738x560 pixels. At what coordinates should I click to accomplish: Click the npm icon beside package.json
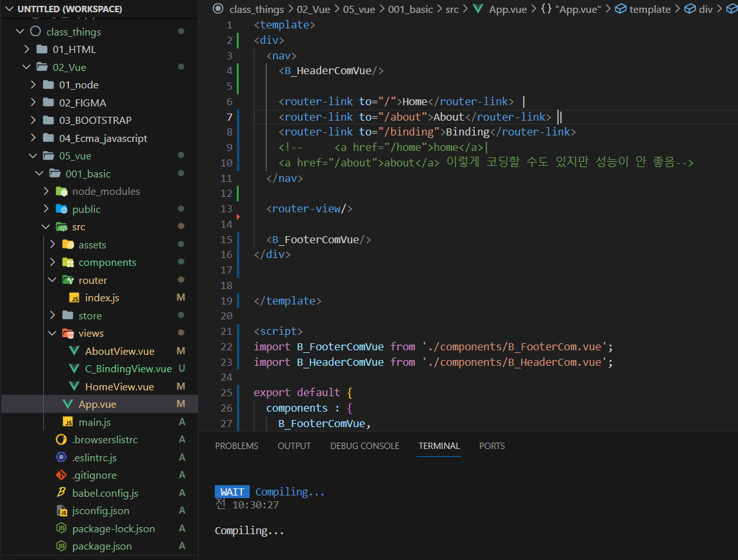pyautogui.click(x=61, y=546)
